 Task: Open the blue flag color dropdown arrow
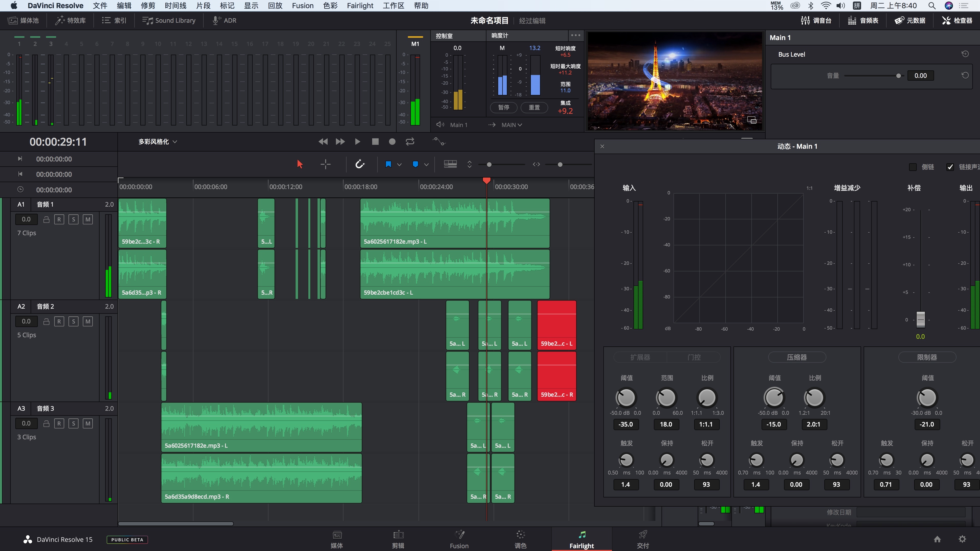click(x=399, y=165)
